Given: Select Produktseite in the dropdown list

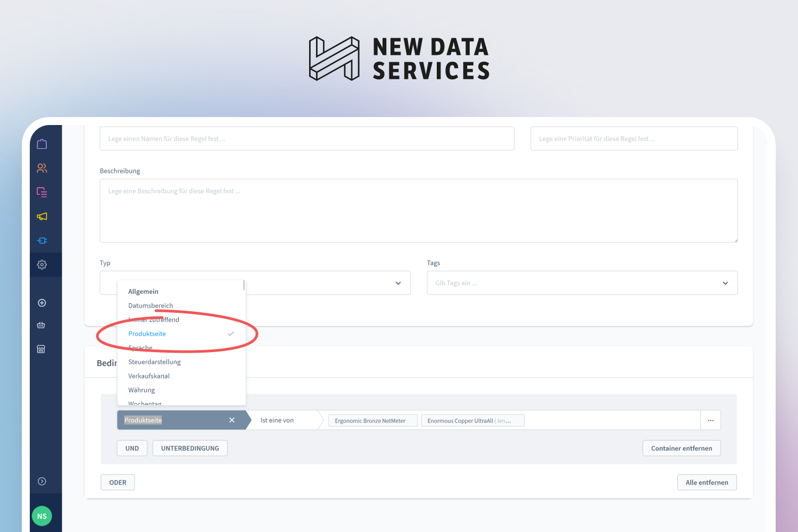Looking at the screenshot, I should 181,334.
